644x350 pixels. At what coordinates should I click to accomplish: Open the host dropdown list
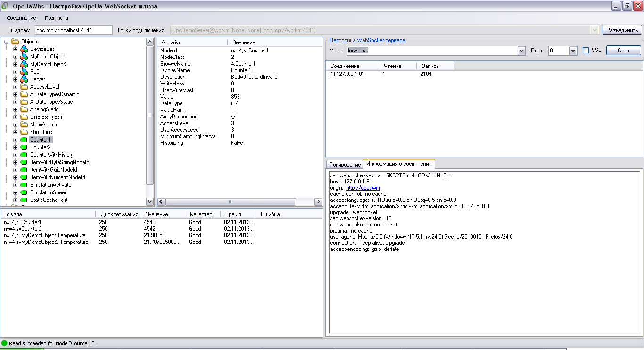click(x=521, y=50)
